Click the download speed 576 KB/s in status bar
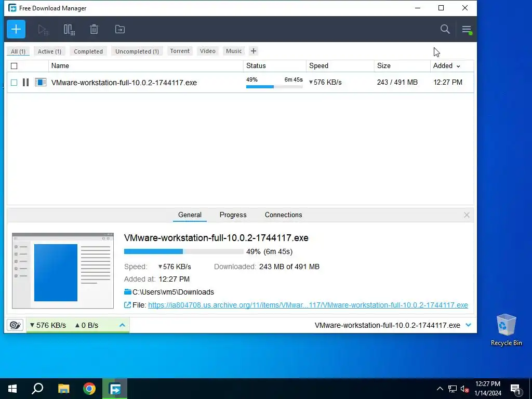 pyautogui.click(x=48, y=325)
